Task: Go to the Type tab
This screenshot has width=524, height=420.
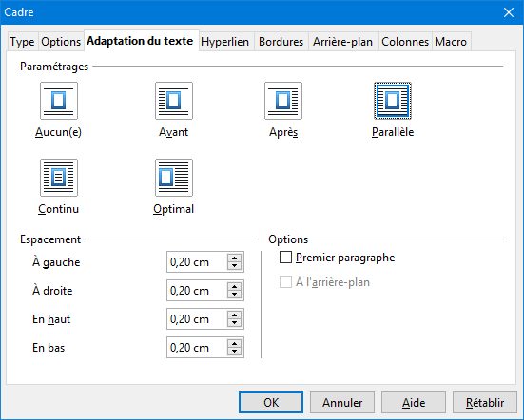Action: (x=22, y=42)
